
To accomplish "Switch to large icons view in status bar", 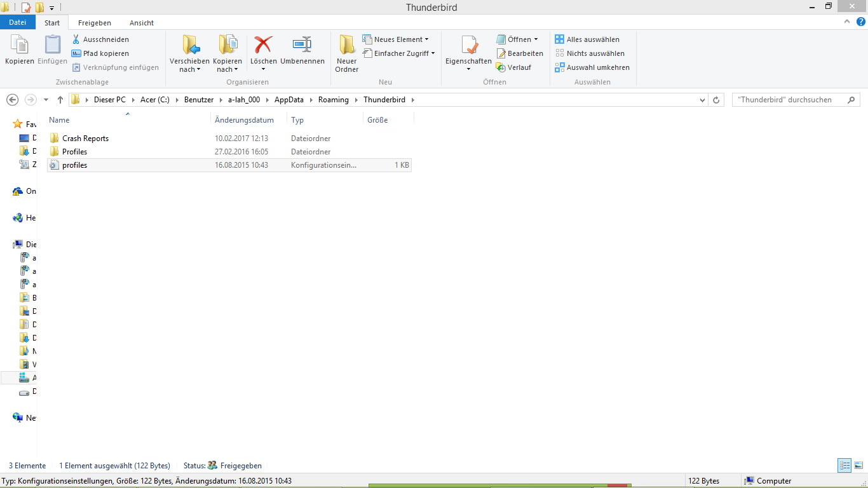I will tap(858, 466).
